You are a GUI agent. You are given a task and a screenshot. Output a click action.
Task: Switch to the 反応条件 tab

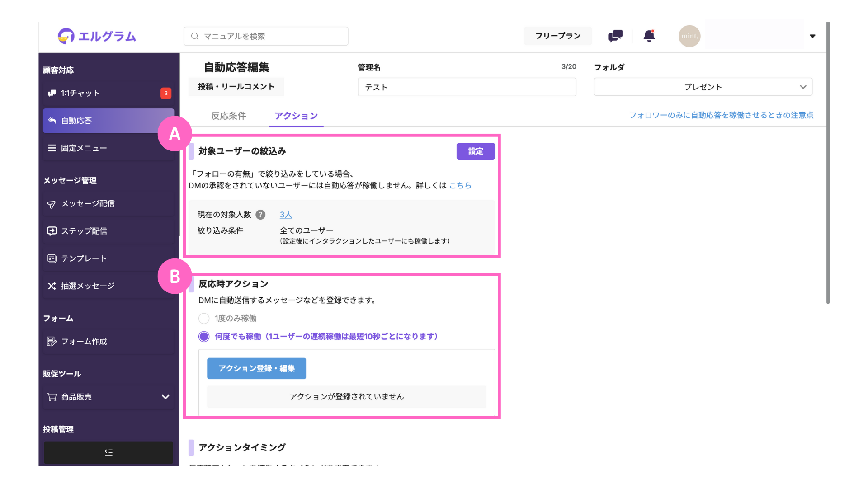pos(229,116)
